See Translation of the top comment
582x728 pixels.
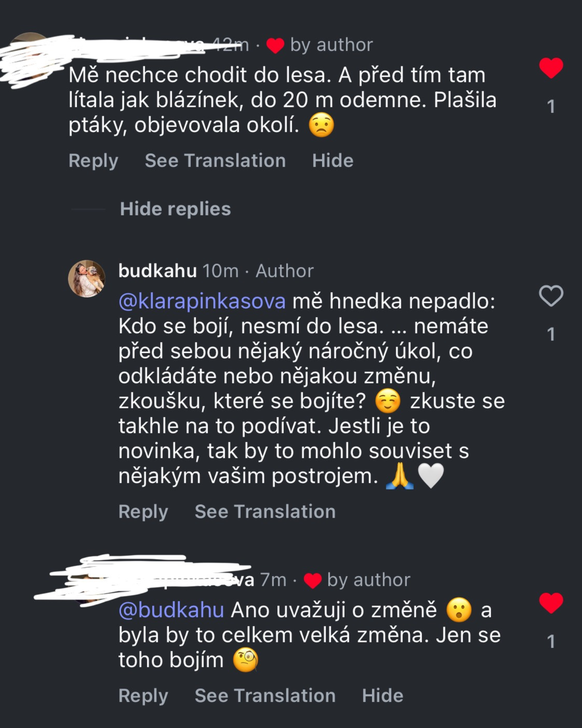pyautogui.click(x=215, y=161)
